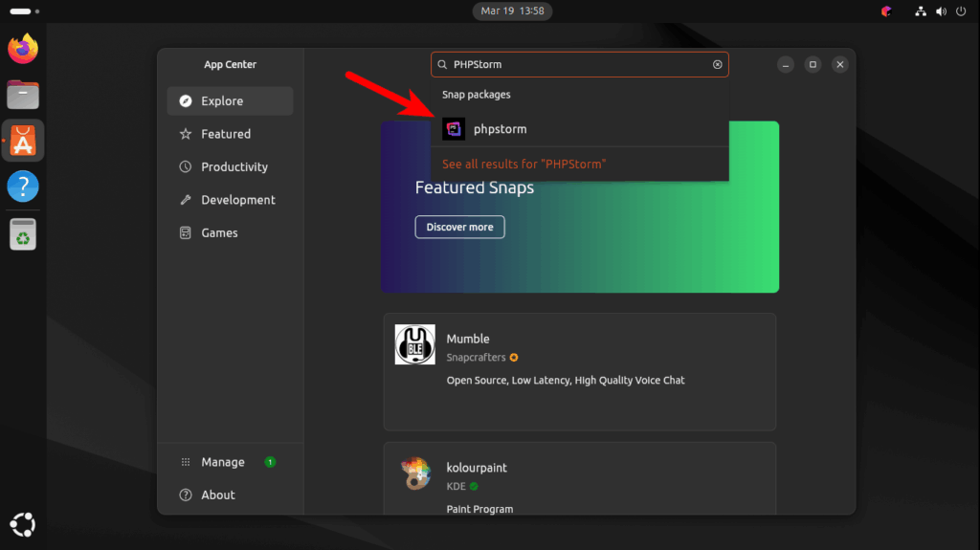Click the Snap packages results header
The image size is (980, 550).
477,95
